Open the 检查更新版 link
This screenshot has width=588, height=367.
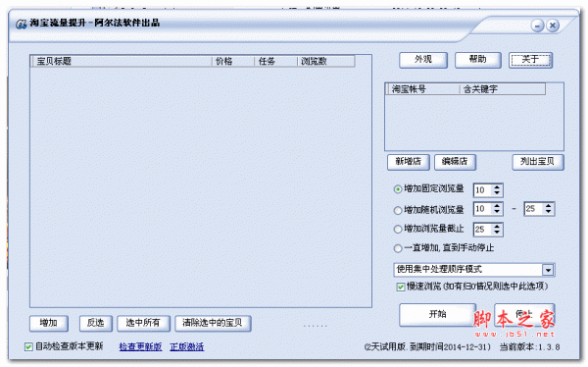[140, 346]
